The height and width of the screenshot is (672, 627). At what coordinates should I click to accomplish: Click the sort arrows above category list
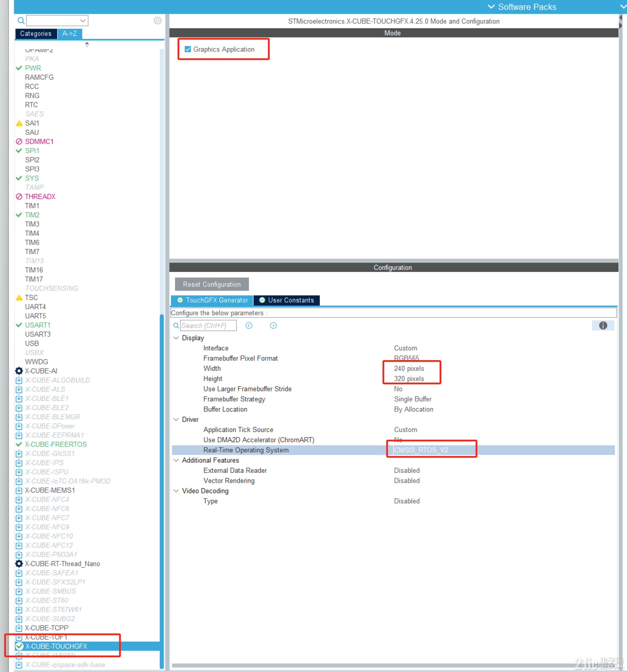[87, 44]
